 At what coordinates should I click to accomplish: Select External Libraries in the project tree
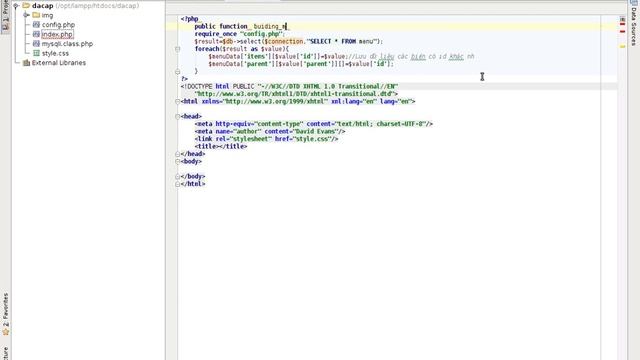[59, 63]
